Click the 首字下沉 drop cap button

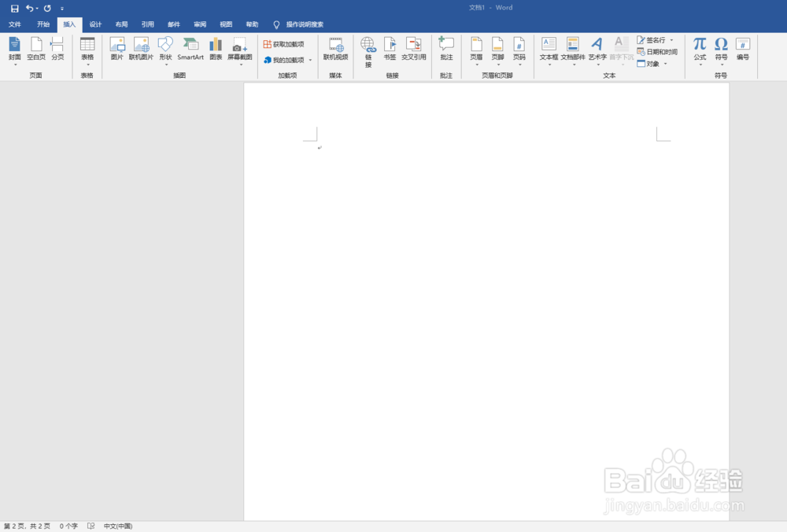coord(621,51)
